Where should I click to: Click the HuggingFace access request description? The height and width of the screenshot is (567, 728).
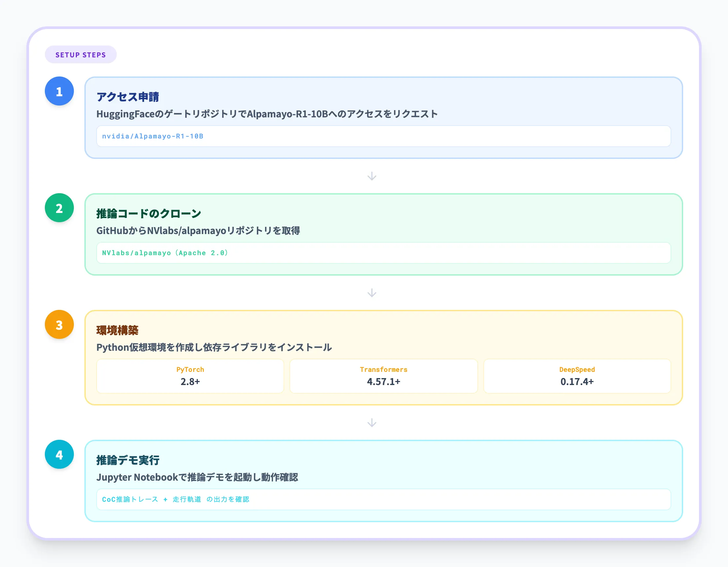(267, 114)
